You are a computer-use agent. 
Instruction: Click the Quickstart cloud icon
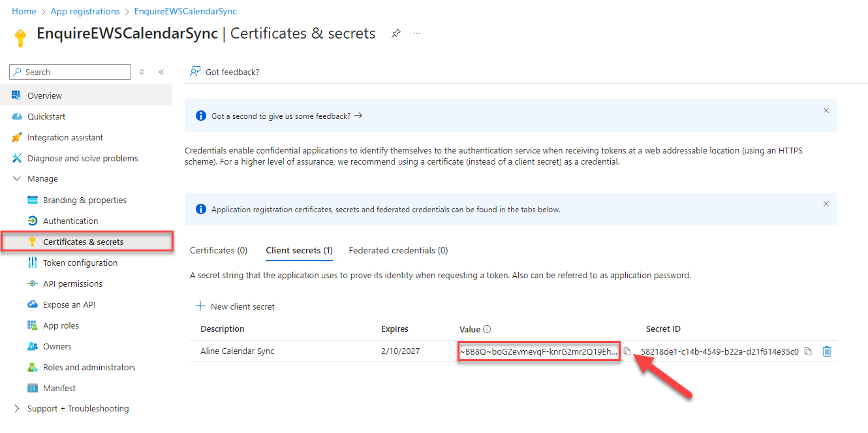16,116
